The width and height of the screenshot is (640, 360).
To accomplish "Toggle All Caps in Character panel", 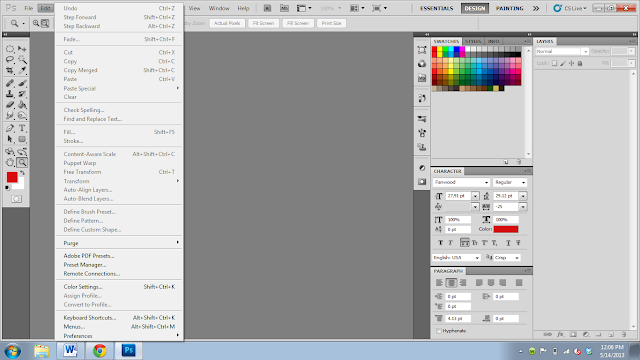I will pos(464,243).
